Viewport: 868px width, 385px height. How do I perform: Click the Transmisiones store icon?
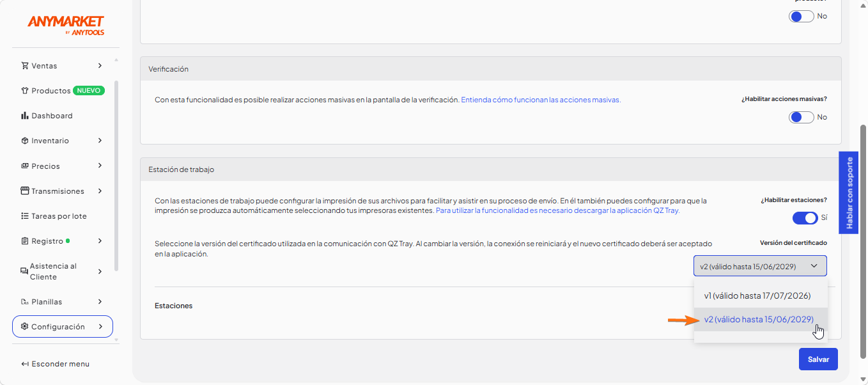coord(25,191)
